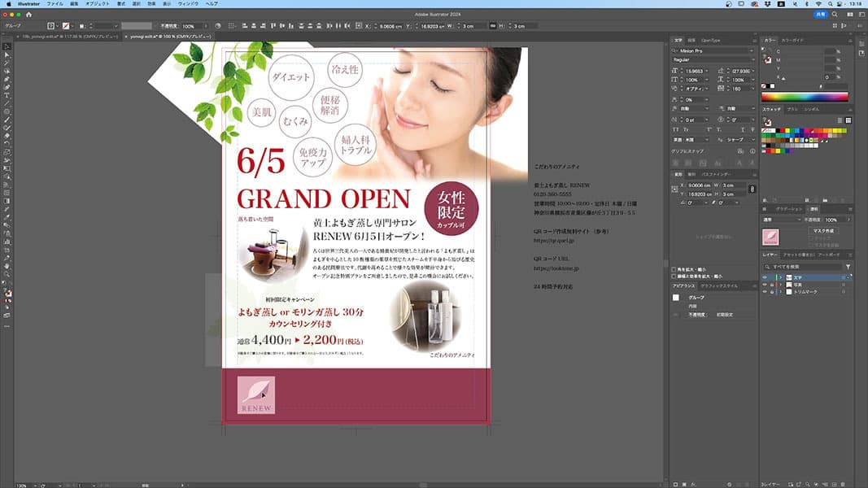
Task: Select the Direct Selection tool
Action: (x=7, y=54)
